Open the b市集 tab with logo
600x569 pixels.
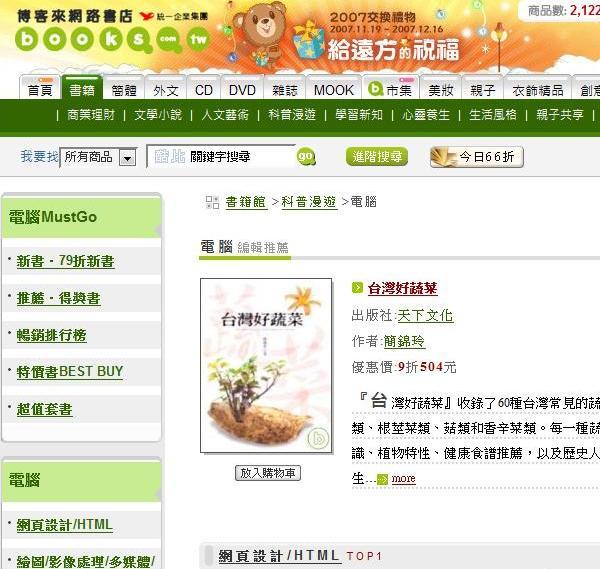(391, 90)
